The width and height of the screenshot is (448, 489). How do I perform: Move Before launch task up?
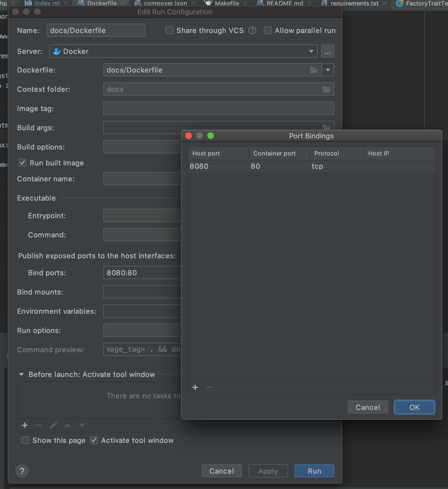click(x=68, y=425)
